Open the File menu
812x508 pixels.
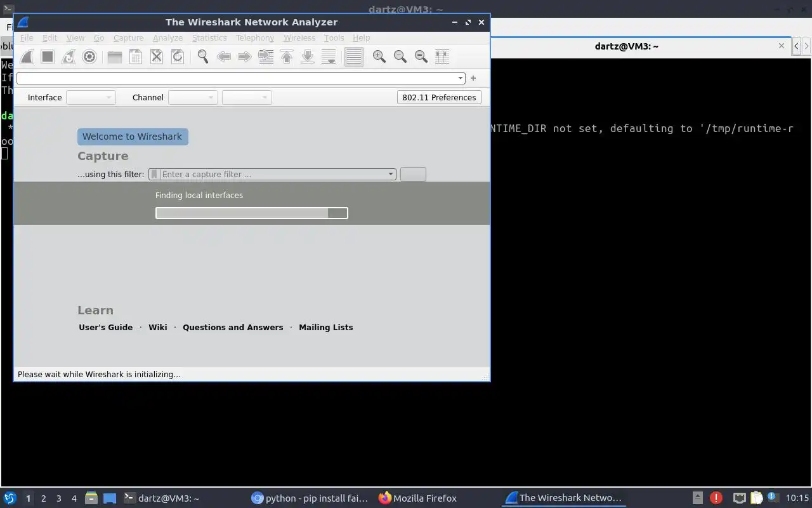pyautogui.click(x=27, y=37)
